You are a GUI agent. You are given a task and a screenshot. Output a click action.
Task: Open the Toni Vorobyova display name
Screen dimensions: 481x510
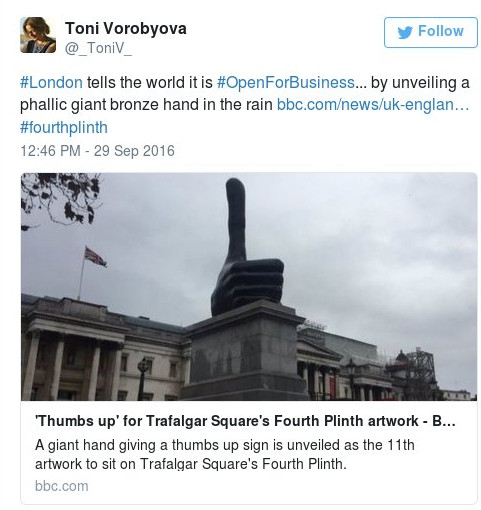tap(126, 28)
